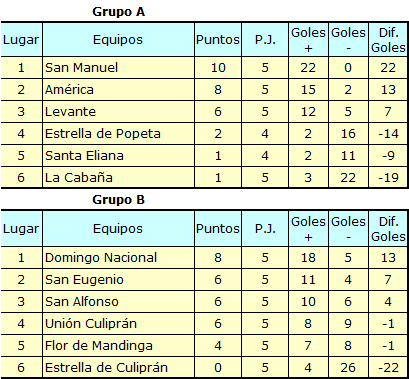Select Dif. Goles header in Grupo A
409x379 pixels.
[x=388, y=40]
